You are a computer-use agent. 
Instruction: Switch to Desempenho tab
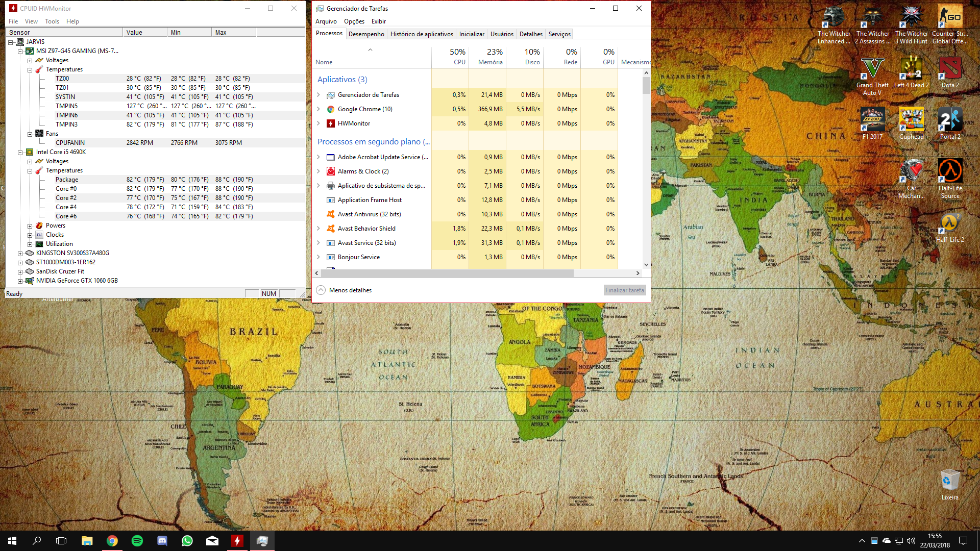(366, 34)
